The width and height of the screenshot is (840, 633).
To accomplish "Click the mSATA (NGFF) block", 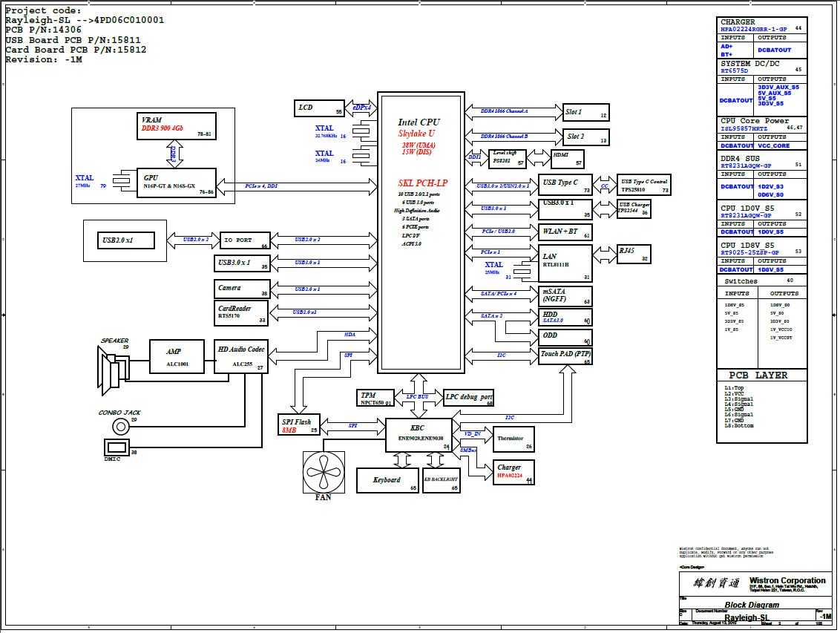I will pyautogui.click(x=565, y=296).
